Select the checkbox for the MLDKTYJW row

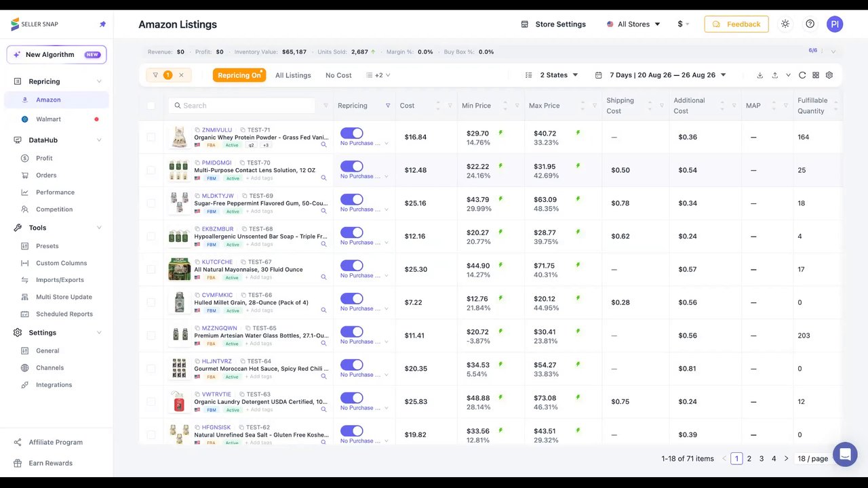(x=151, y=203)
